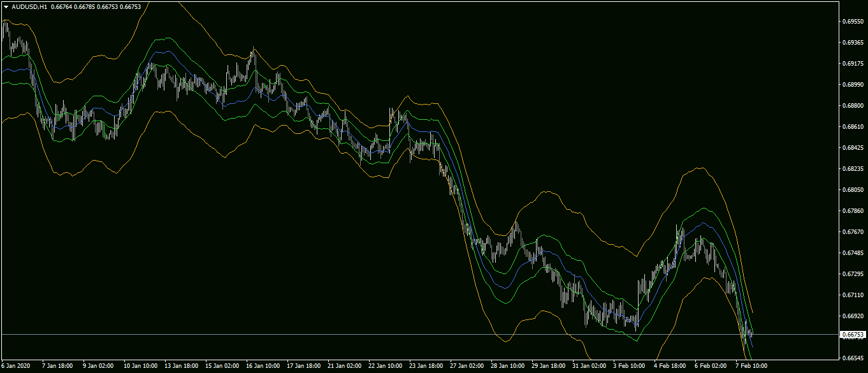Click the 15 Jan 02:00 time label
Image resolution: width=868 pixels, height=373 pixels.
coord(222,366)
